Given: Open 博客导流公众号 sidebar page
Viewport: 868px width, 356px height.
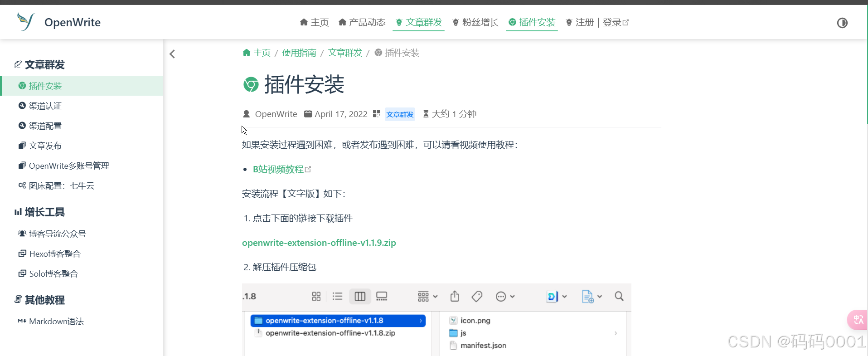Looking at the screenshot, I should tap(82, 234).
